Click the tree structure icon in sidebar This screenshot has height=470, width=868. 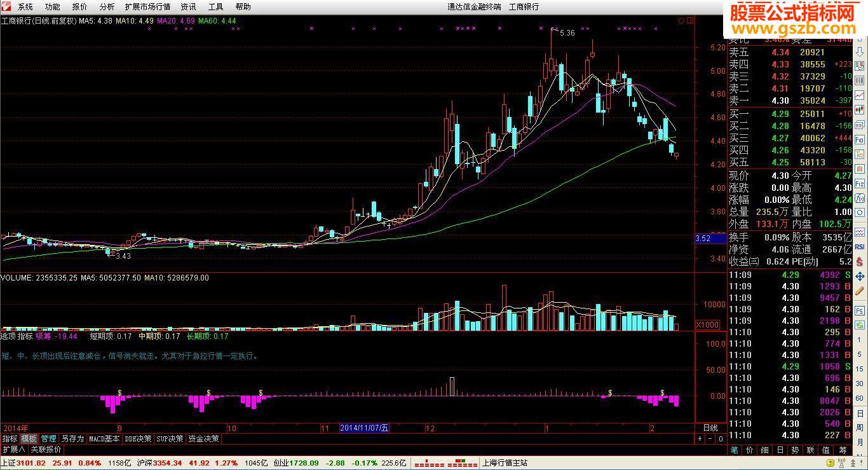(860, 155)
